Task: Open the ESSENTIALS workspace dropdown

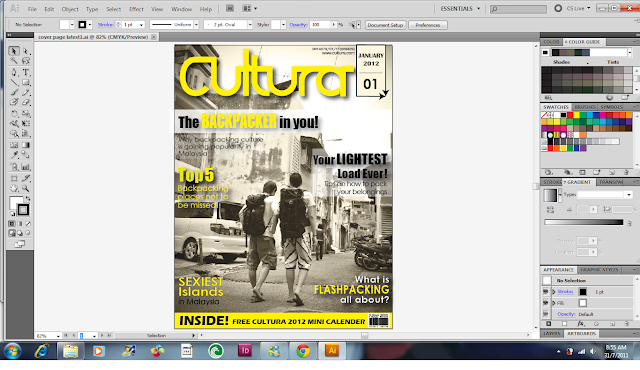Action: coord(460,9)
